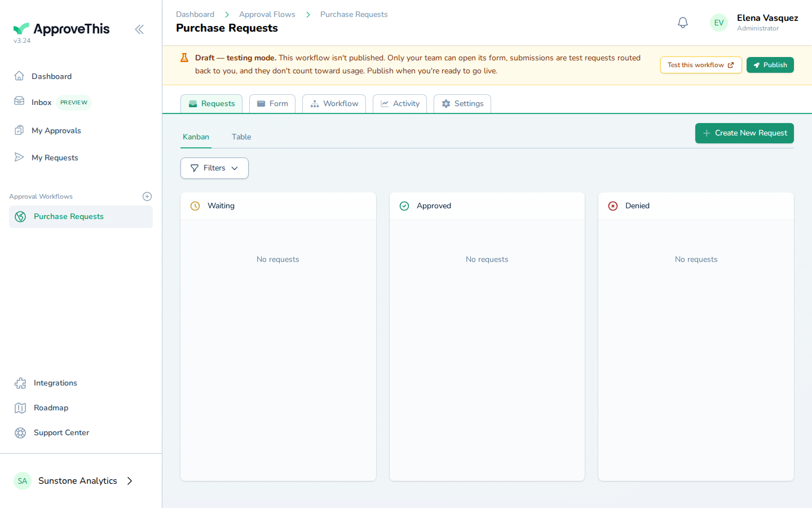The height and width of the screenshot is (508, 812).
Task: Click the ApproveThis logo
Action: point(61,29)
